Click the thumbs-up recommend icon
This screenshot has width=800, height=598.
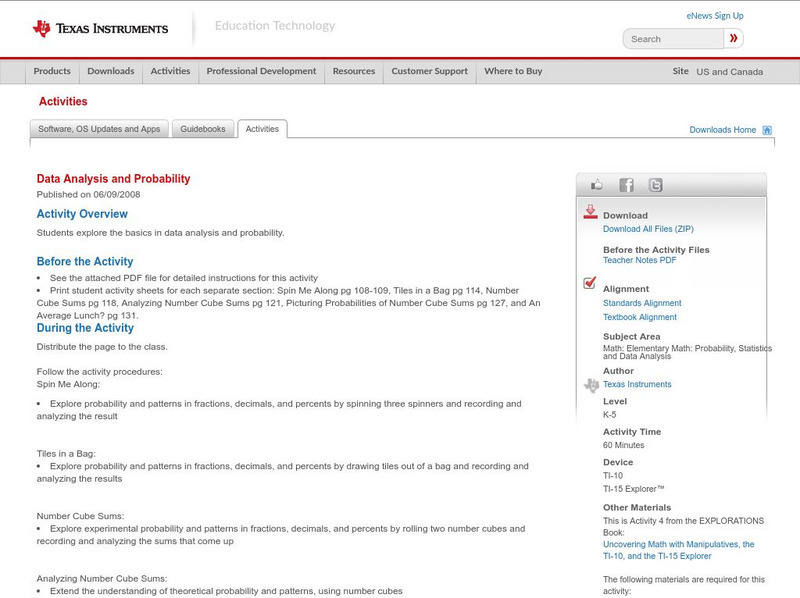click(x=598, y=184)
